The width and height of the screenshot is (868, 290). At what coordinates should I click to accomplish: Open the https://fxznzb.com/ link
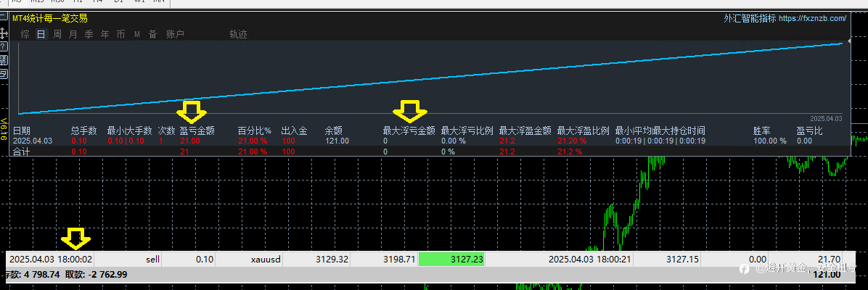812,18
